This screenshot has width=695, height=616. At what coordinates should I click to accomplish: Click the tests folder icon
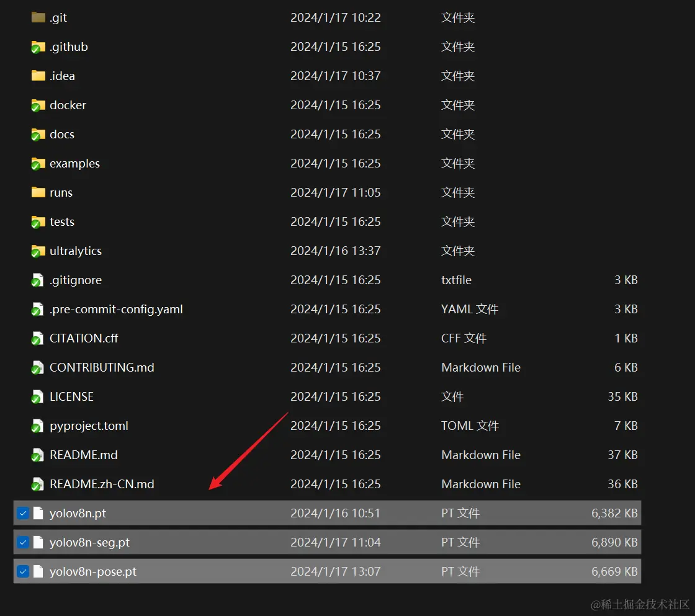tap(38, 221)
